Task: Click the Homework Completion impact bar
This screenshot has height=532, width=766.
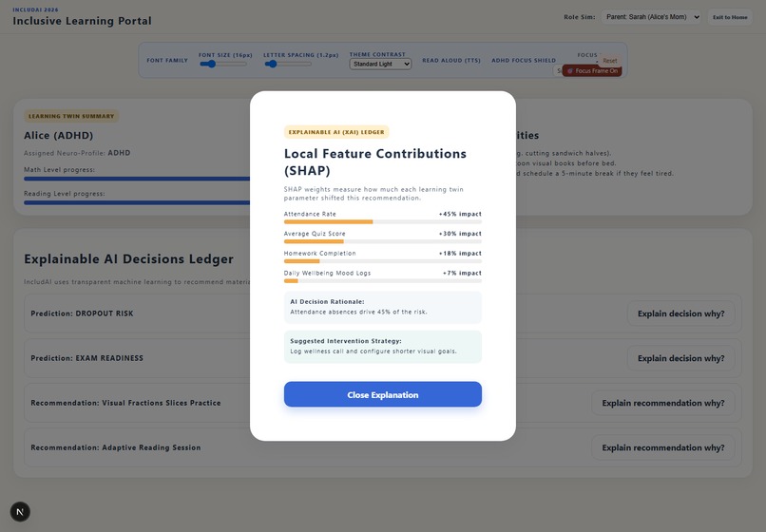Action: point(382,261)
